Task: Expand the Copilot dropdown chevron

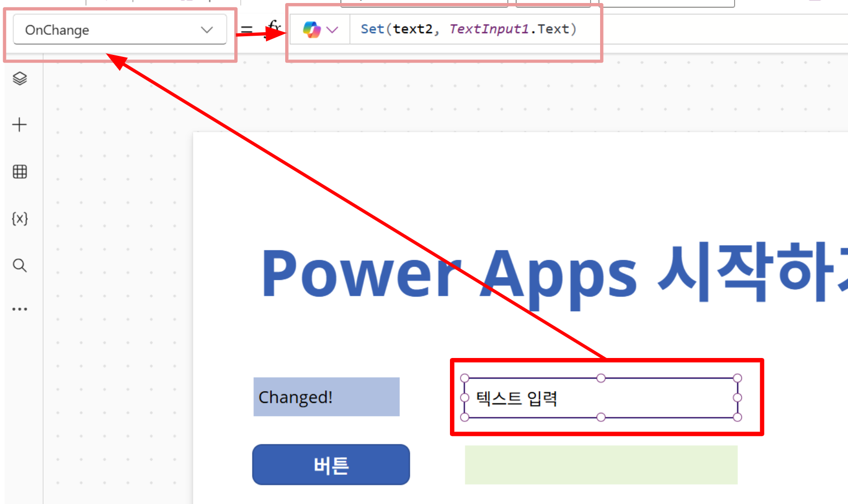Action: (x=332, y=30)
